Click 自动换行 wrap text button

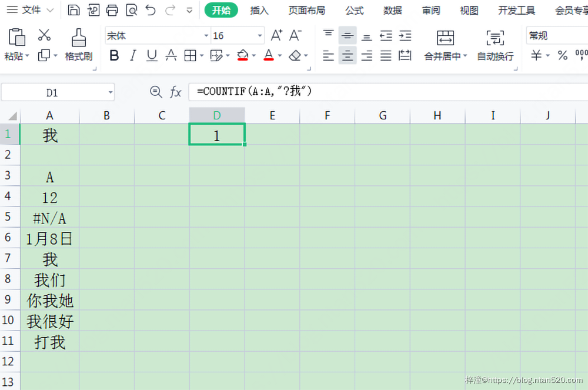point(495,46)
